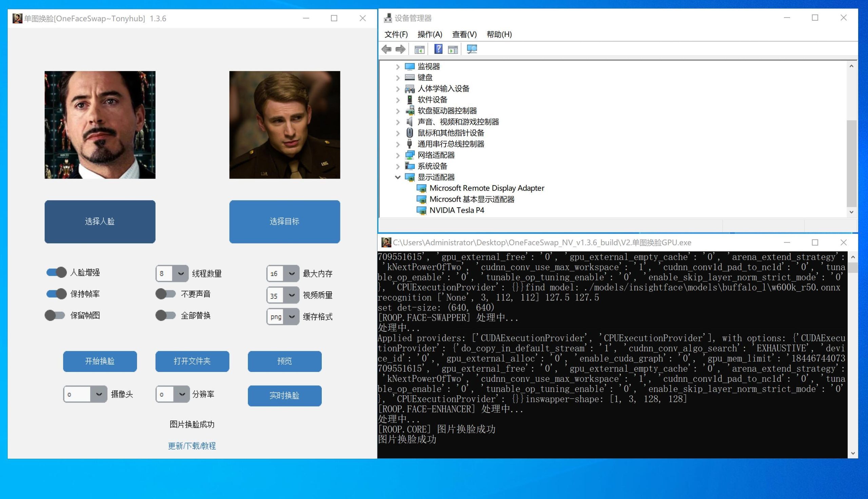Click the 打开文件夹 button

[x=192, y=361]
